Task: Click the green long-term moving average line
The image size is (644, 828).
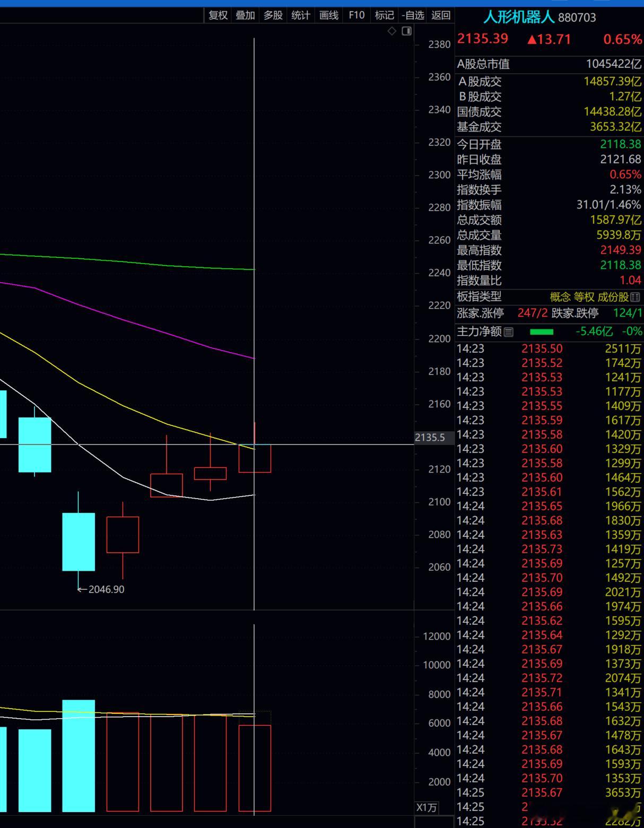Action: pyautogui.click(x=127, y=262)
